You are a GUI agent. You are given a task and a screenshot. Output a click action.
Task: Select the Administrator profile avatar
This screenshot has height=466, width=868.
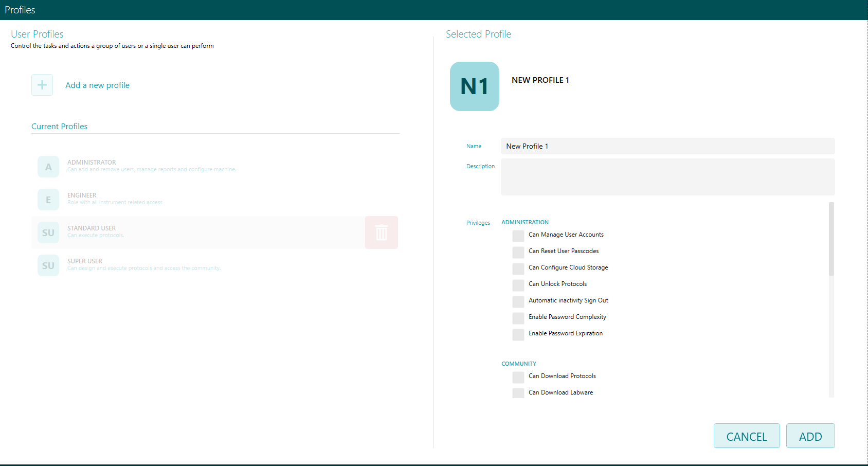tap(48, 167)
